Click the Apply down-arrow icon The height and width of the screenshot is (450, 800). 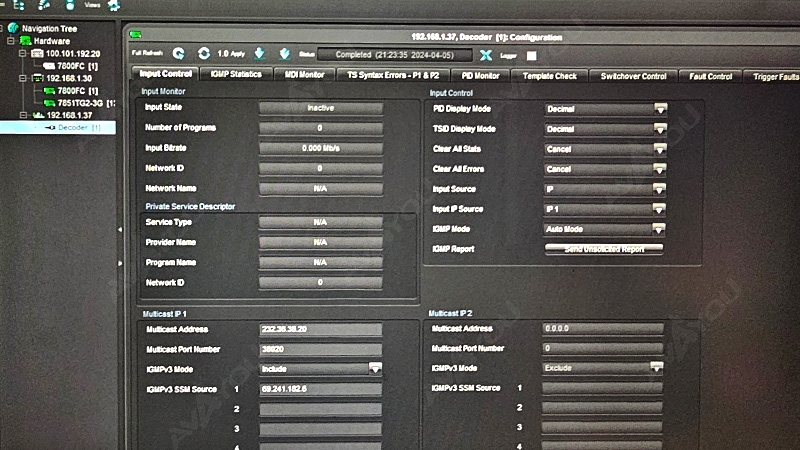(x=260, y=54)
